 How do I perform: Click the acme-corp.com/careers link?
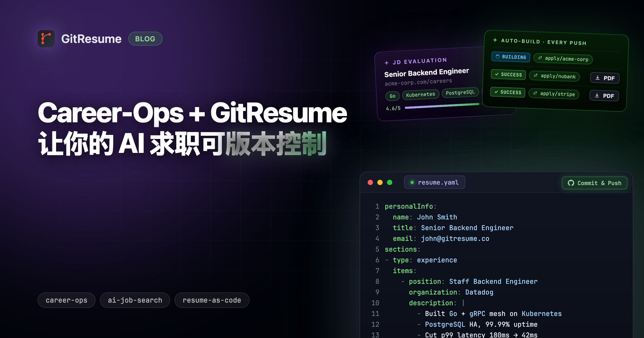click(418, 82)
